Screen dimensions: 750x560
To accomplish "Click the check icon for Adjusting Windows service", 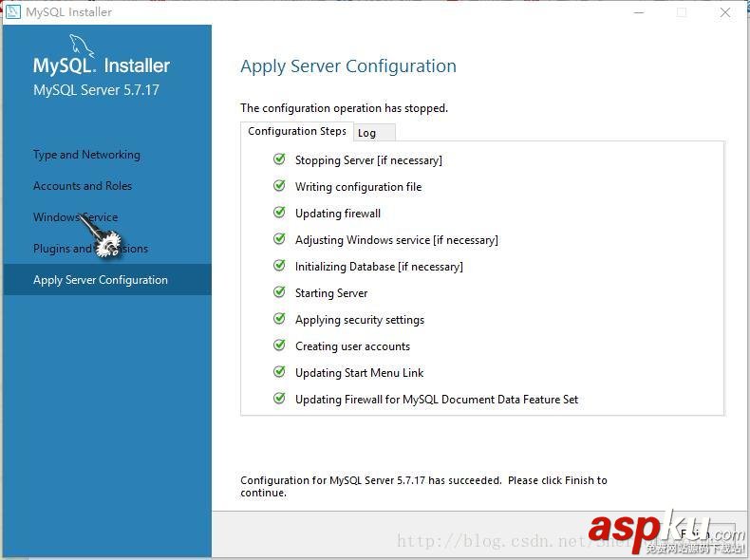I will pos(279,238).
